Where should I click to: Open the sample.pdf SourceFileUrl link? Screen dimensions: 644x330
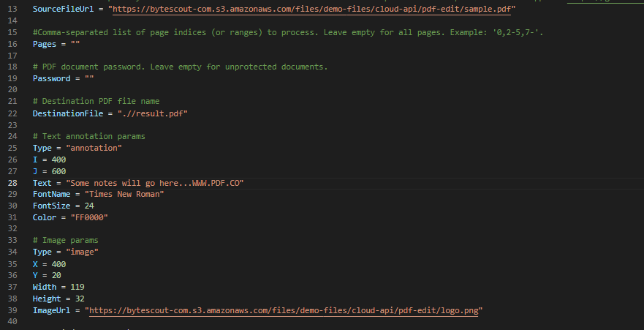[x=311, y=9]
